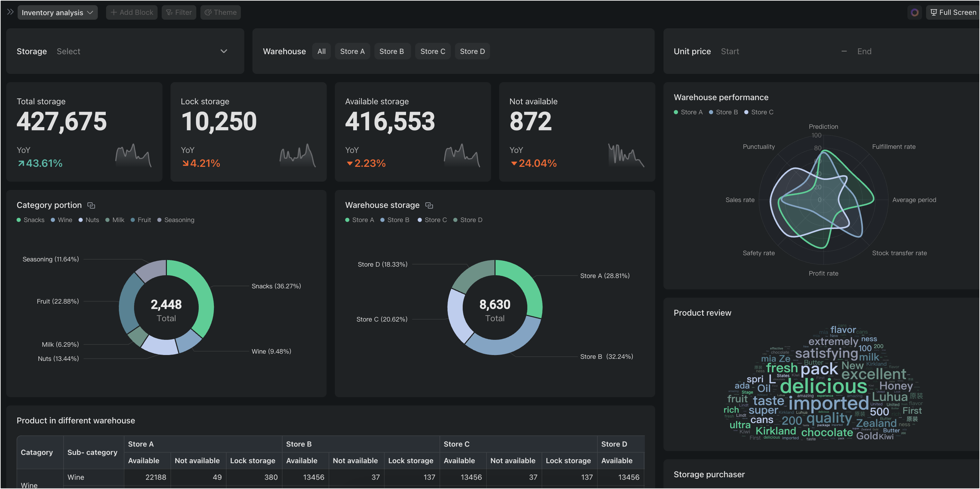Click the Store A Available value 22188

tap(156, 477)
